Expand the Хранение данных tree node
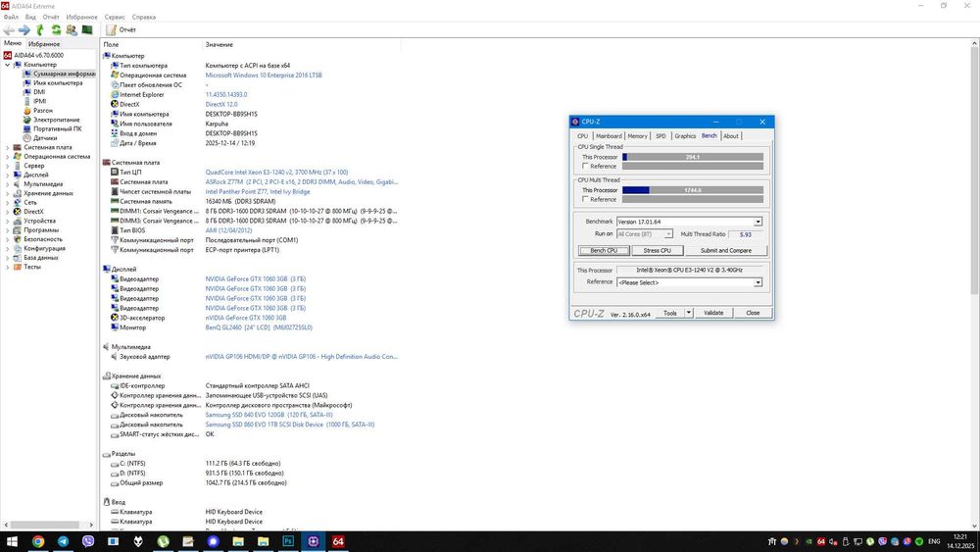This screenshot has height=552, width=980. coord(8,193)
